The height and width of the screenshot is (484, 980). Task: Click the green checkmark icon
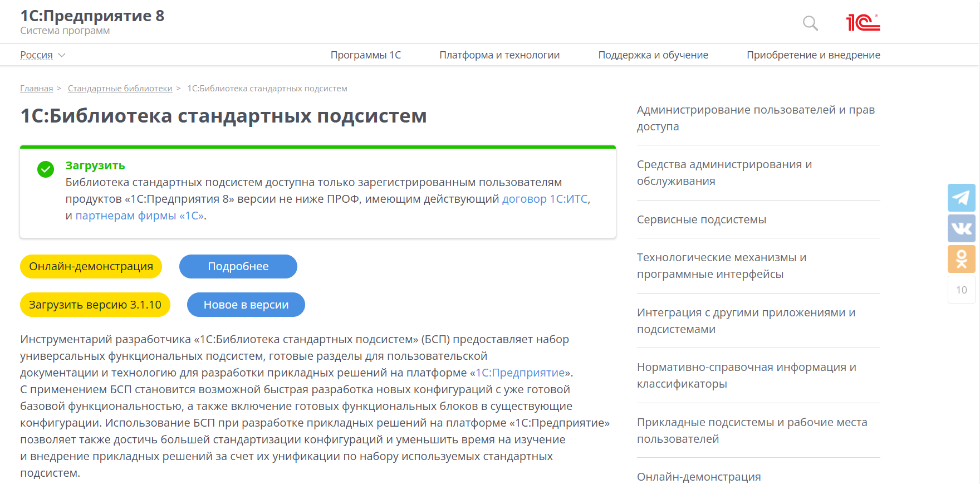point(46,169)
